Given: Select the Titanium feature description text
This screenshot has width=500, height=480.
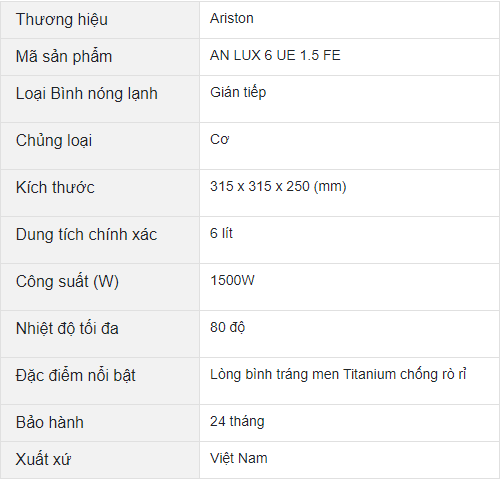Looking at the screenshot, I should coord(338,374).
